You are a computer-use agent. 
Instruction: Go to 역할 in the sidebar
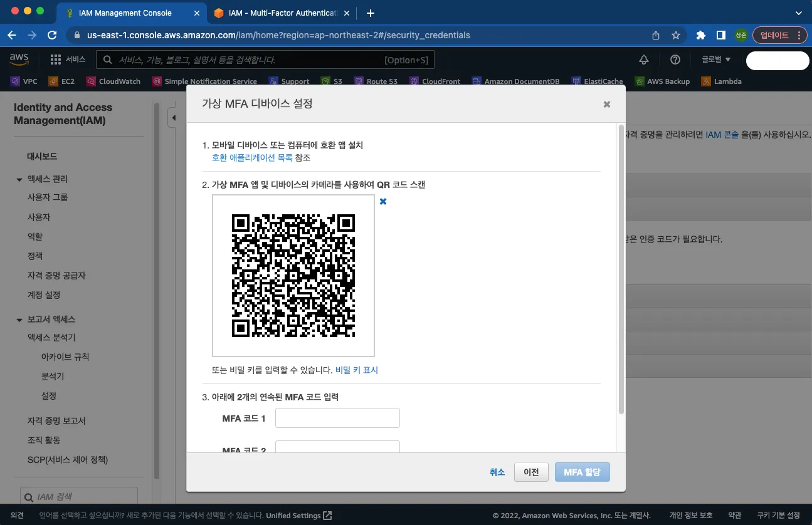35,237
